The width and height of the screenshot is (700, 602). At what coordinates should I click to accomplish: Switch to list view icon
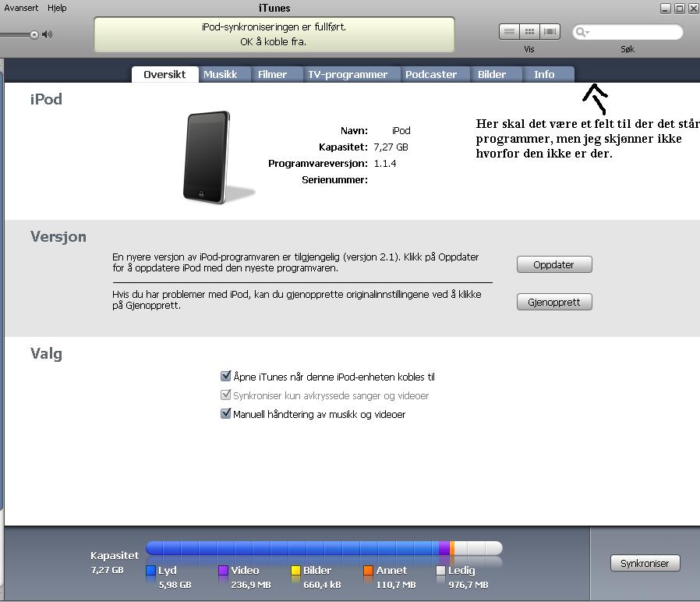coord(509,32)
